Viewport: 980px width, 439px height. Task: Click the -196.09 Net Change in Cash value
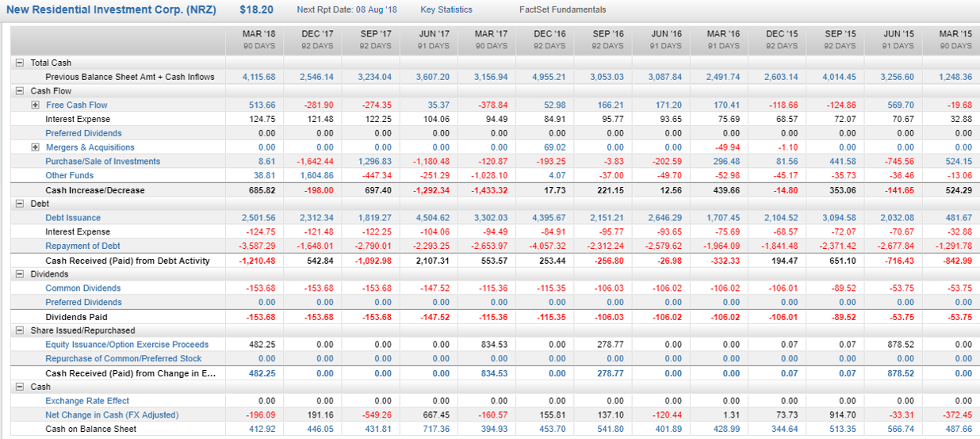[x=260, y=415]
